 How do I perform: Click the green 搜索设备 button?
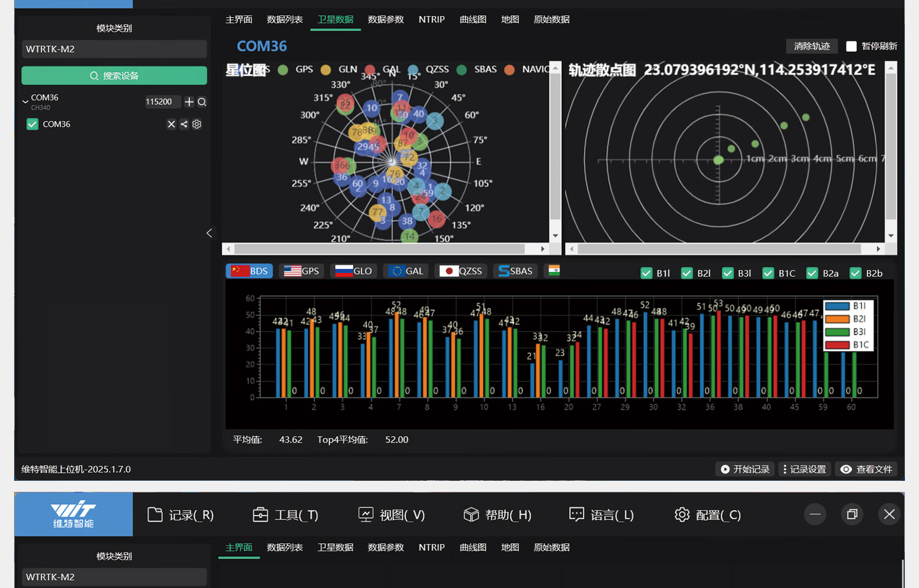114,75
